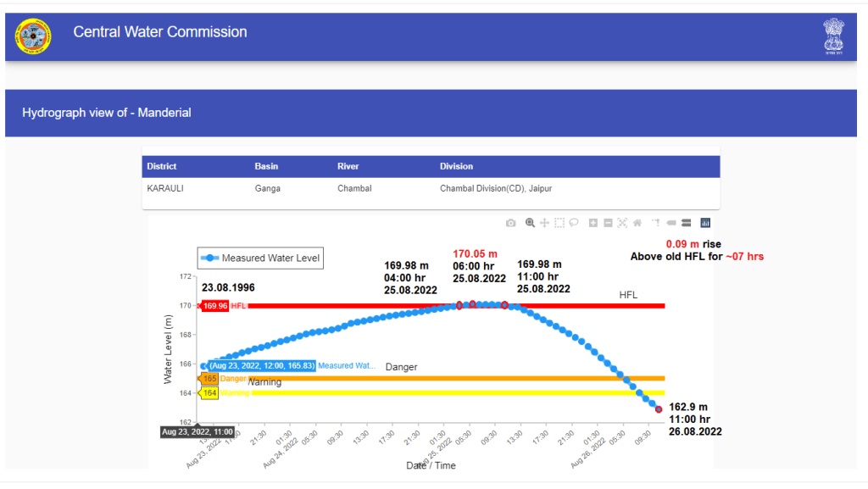Click the Central Water Commission logo
868x489 pixels.
click(33, 36)
